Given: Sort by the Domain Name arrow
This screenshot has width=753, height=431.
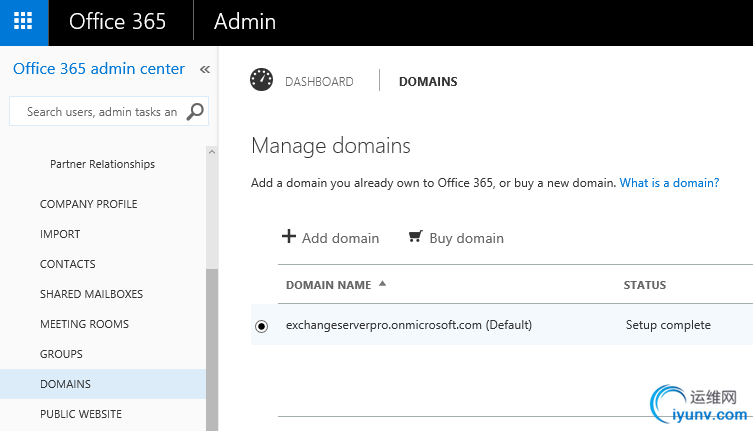Looking at the screenshot, I should (x=382, y=283).
